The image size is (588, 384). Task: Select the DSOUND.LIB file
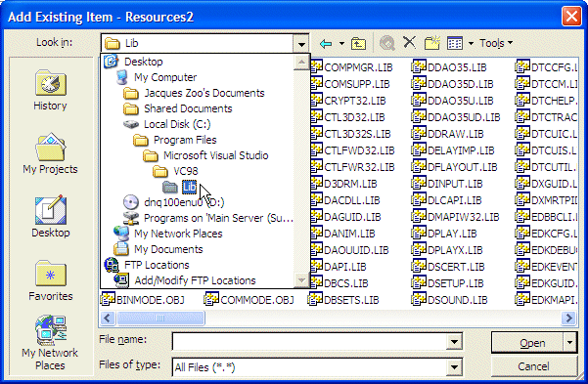pyautogui.click(x=450, y=300)
